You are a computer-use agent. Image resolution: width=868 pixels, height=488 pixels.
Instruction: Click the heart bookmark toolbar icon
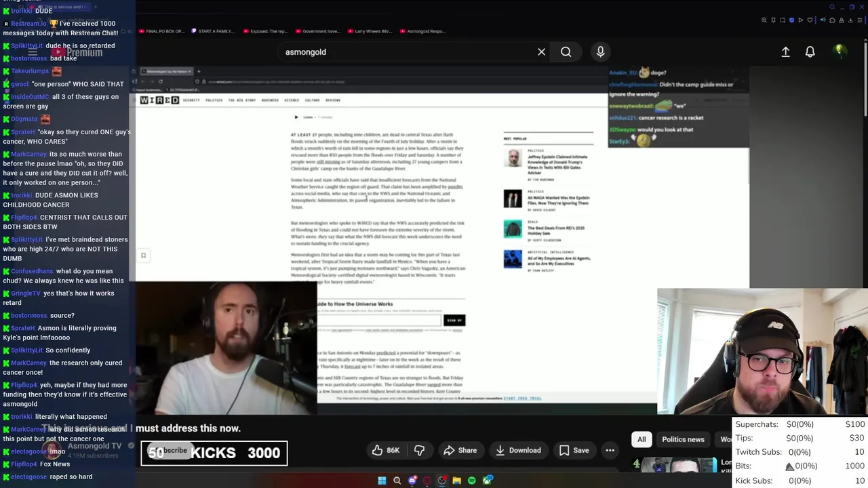(x=810, y=20)
